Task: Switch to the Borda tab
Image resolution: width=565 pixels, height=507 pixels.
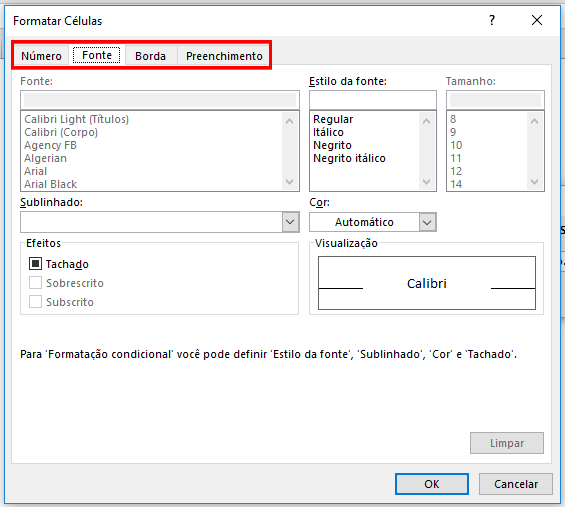Action: tap(151, 56)
